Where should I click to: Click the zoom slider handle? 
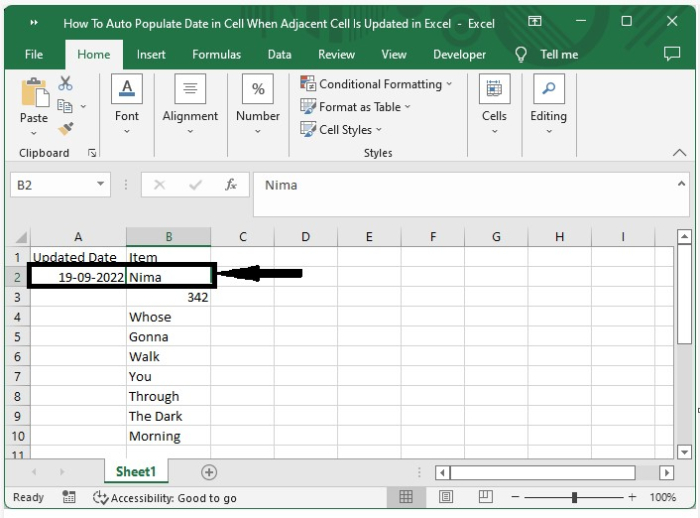pos(574,497)
